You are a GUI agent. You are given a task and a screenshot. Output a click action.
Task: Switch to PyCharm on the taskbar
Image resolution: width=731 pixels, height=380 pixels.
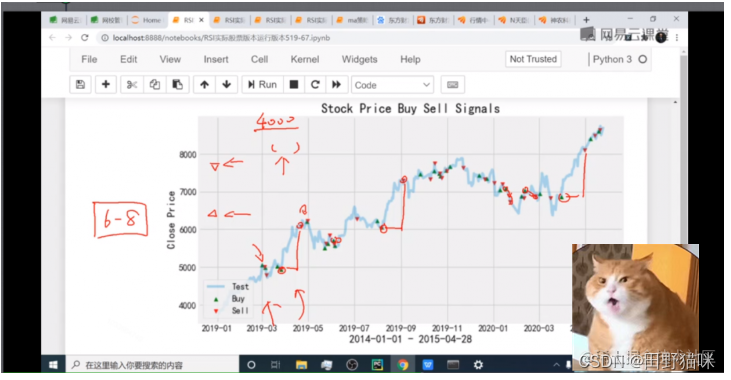click(x=377, y=365)
